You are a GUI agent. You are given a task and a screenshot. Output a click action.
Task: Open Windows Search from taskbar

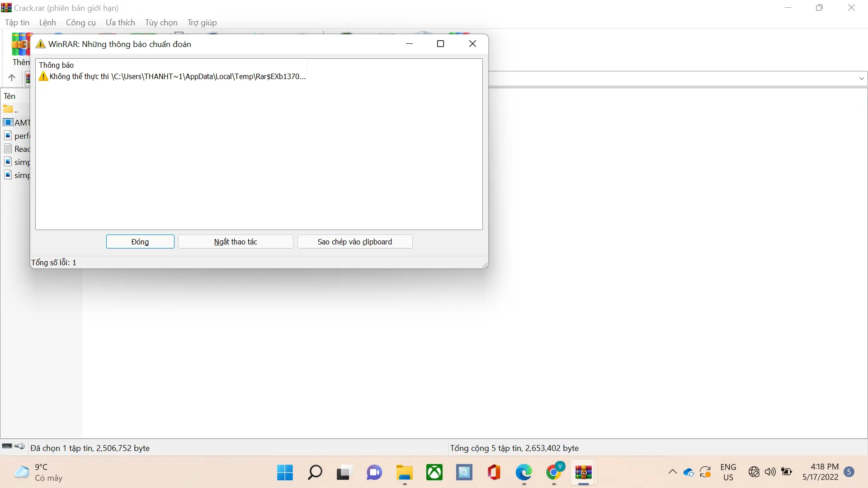click(315, 473)
